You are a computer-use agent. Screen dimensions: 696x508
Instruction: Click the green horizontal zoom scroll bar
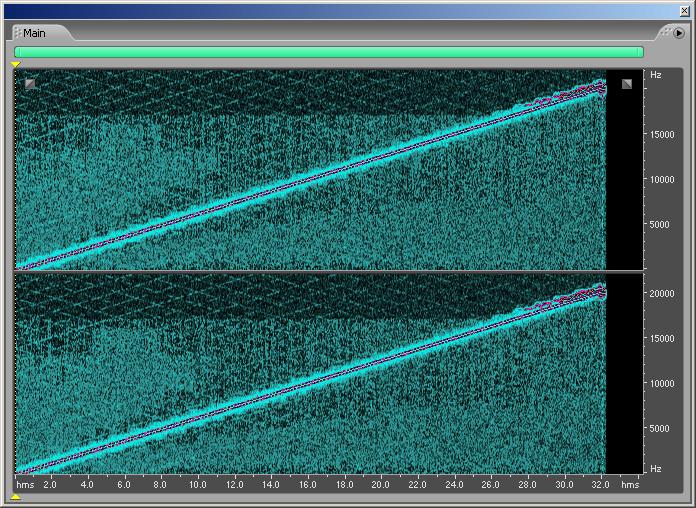[x=329, y=52]
